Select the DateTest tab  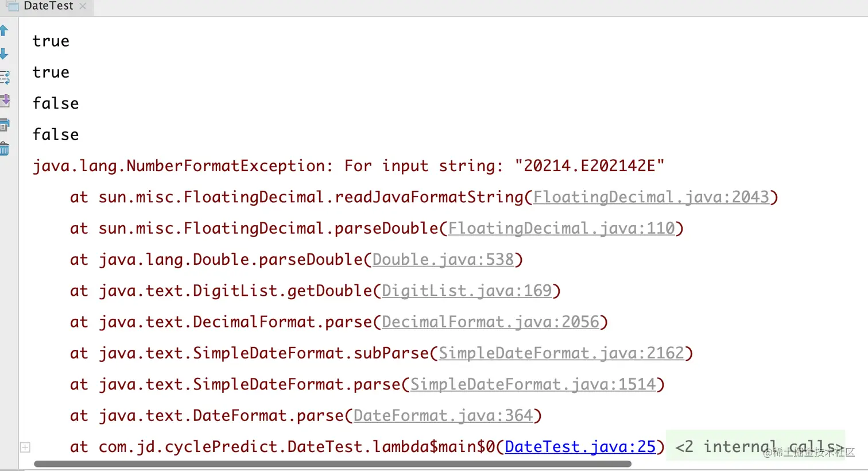tap(48, 6)
